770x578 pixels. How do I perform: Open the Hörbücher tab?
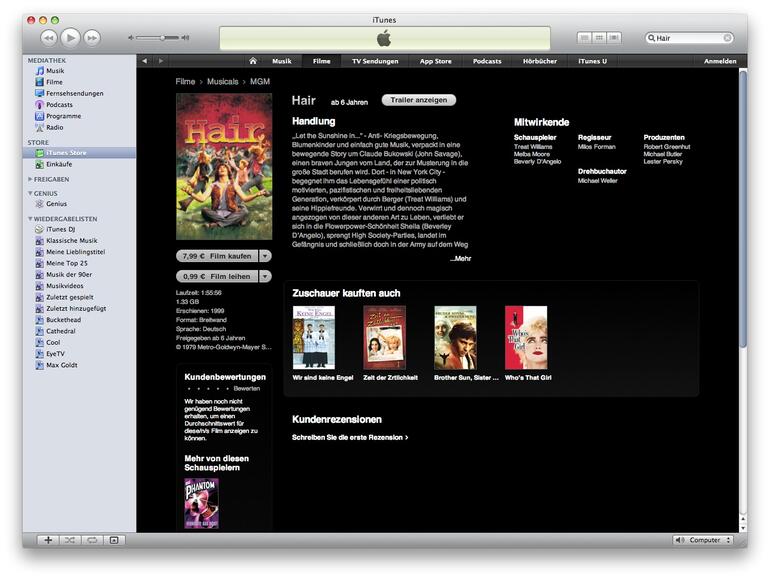540,61
